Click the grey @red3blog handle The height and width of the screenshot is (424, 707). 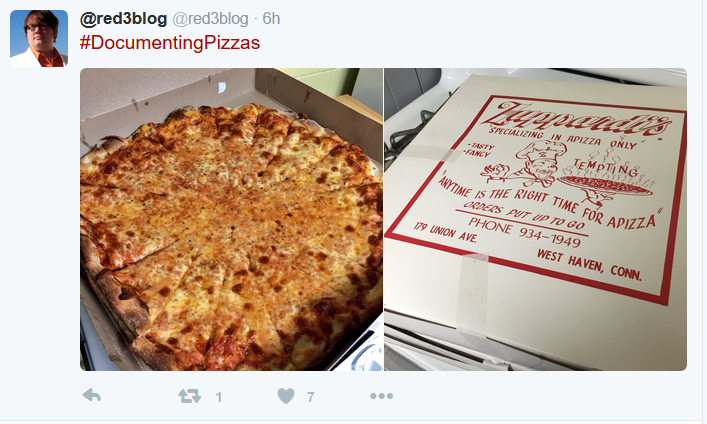tap(210, 18)
